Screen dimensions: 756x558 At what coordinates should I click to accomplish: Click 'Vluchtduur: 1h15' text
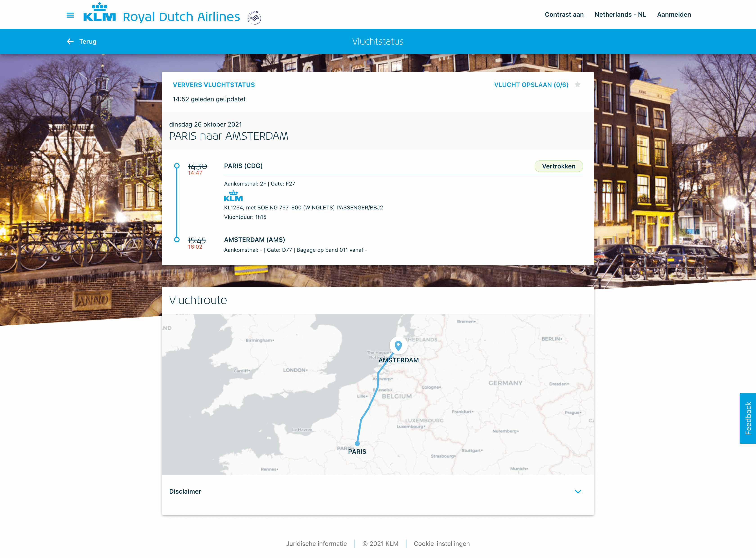pos(245,217)
